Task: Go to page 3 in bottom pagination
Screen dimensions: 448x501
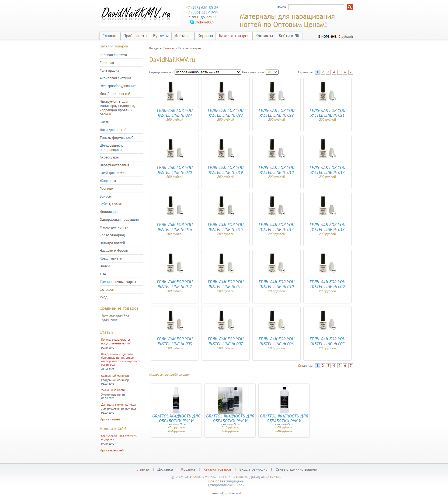Action: point(328,366)
